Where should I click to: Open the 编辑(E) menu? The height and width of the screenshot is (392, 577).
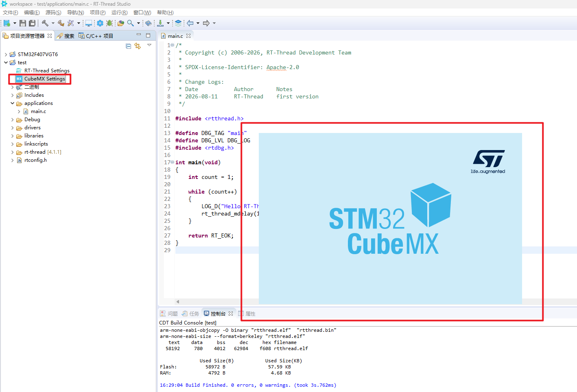[x=32, y=13]
